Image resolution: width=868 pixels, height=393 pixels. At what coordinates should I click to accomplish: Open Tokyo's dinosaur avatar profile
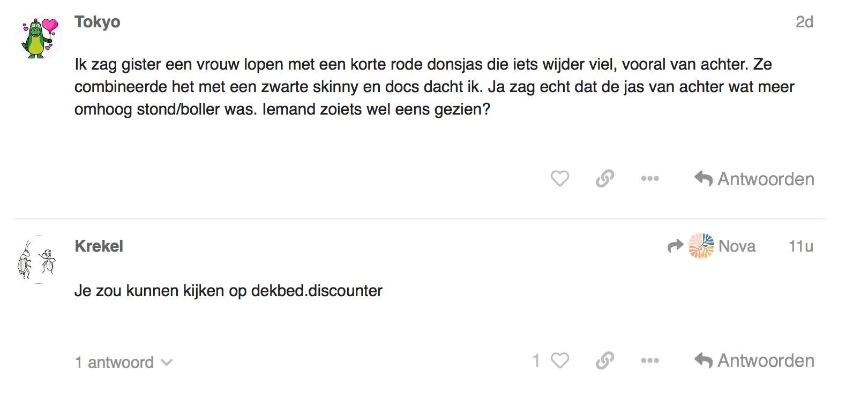coord(38,37)
